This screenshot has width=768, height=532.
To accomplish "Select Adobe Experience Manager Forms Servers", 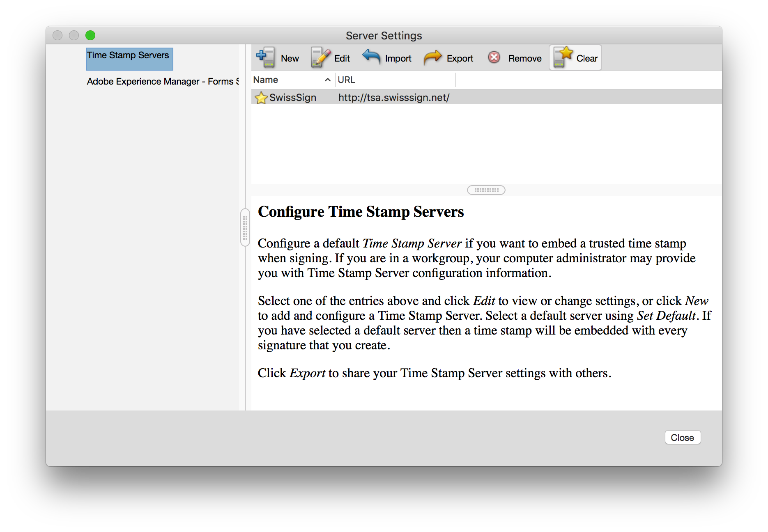I will [x=163, y=81].
